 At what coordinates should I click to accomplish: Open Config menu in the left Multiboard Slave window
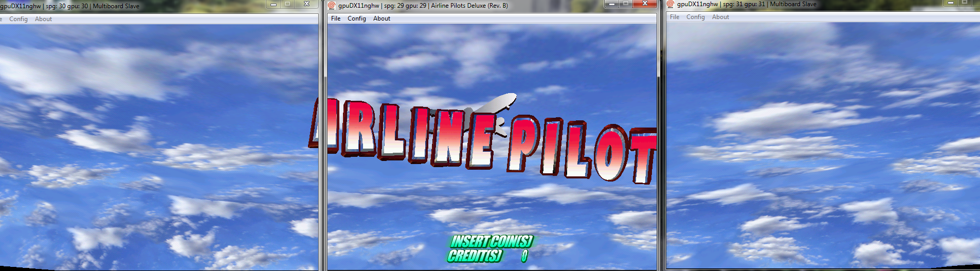click(x=19, y=19)
